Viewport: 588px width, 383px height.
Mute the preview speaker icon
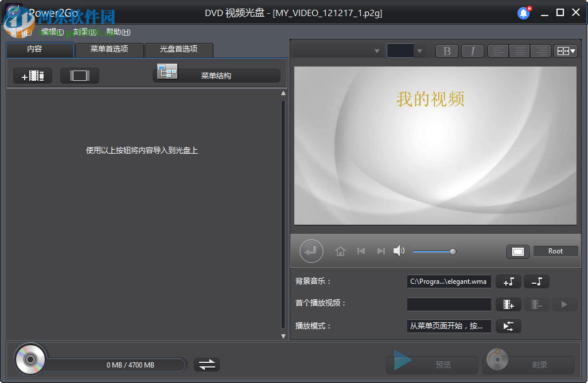(399, 251)
